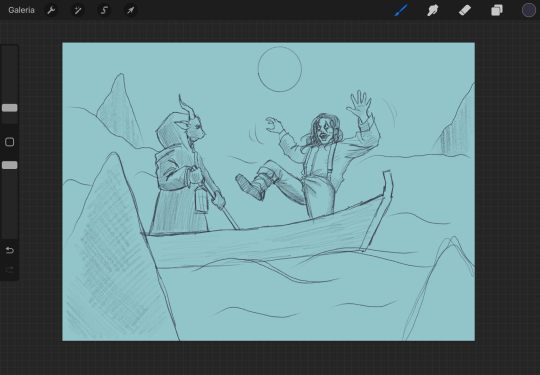Activate the Transform arrow tool

131,10
